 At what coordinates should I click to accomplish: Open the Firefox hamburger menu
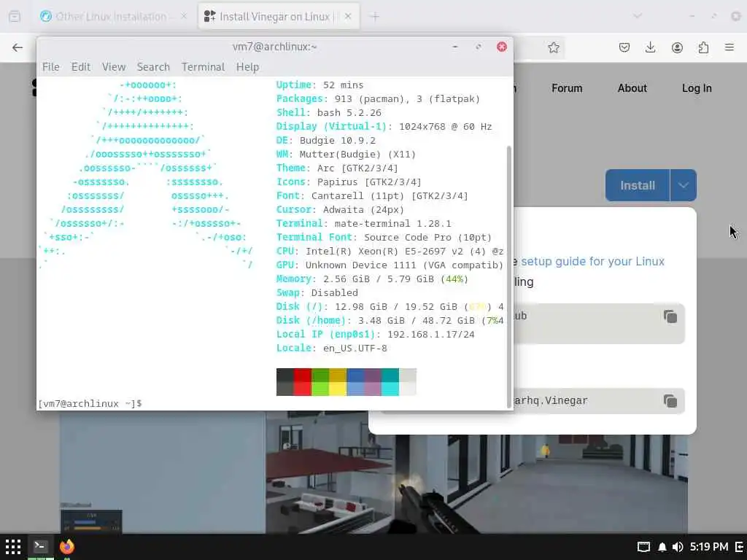[729, 47]
